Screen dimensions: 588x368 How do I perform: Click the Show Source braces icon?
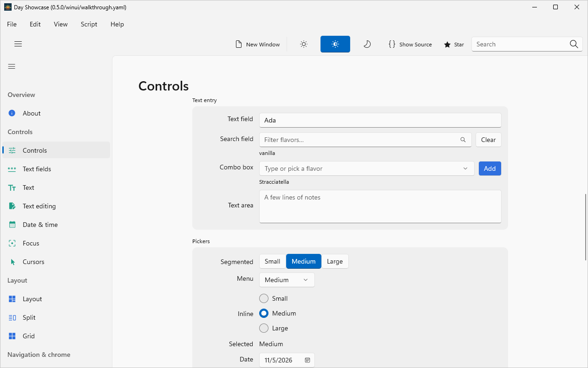click(x=392, y=44)
